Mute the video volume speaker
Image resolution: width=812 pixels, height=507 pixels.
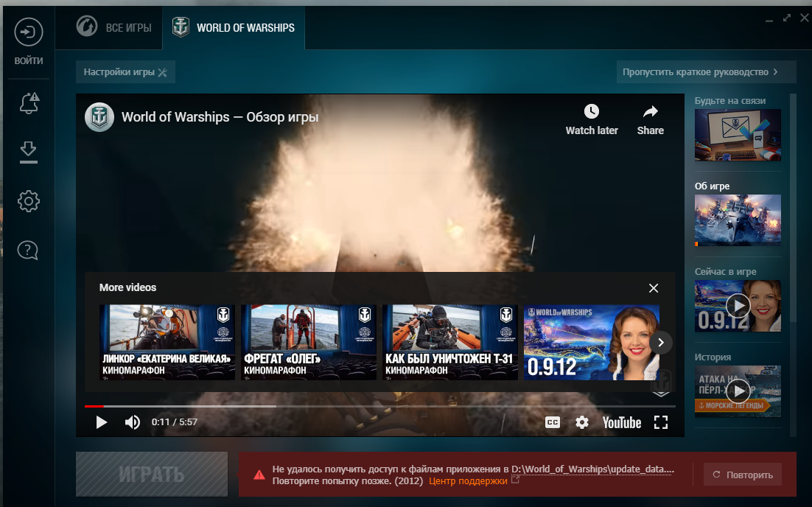pyautogui.click(x=132, y=422)
